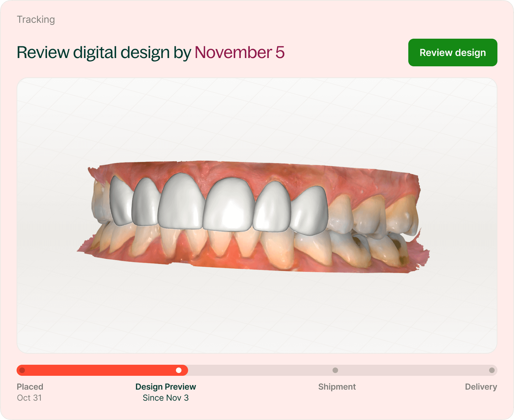Image resolution: width=514 pixels, height=420 pixels.
Task: Click the Oct 31 placed date
Action: pos(29,398)
